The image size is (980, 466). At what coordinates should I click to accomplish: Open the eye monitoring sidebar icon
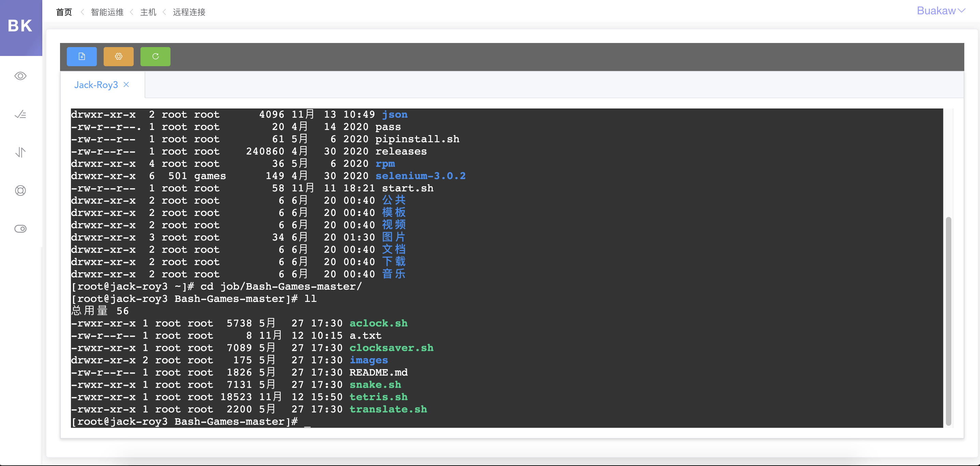20,76
